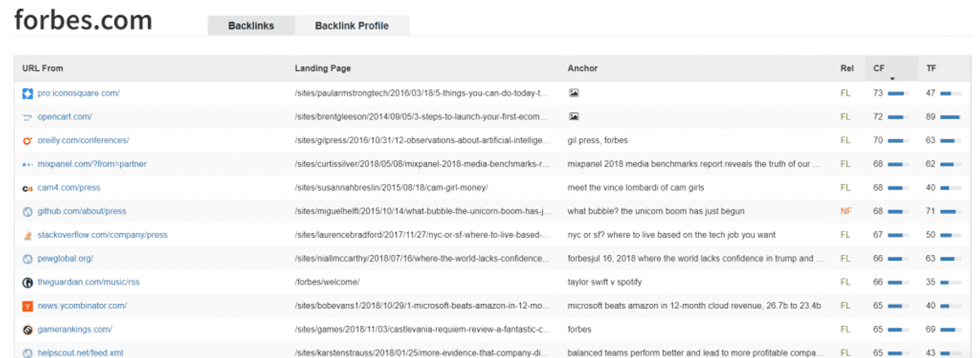Click the laurencebradford landing page path
980x358 pixels.
[421, 235]
